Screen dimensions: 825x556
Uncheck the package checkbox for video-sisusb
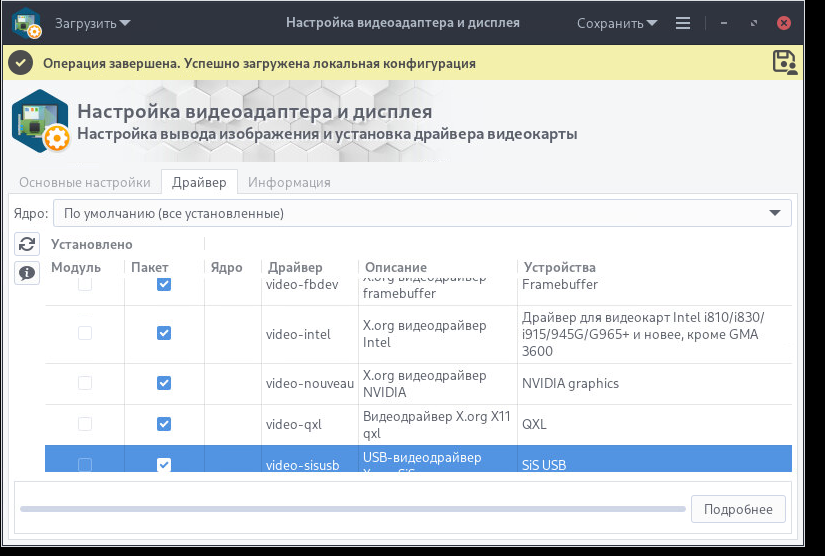coord(164,464)
